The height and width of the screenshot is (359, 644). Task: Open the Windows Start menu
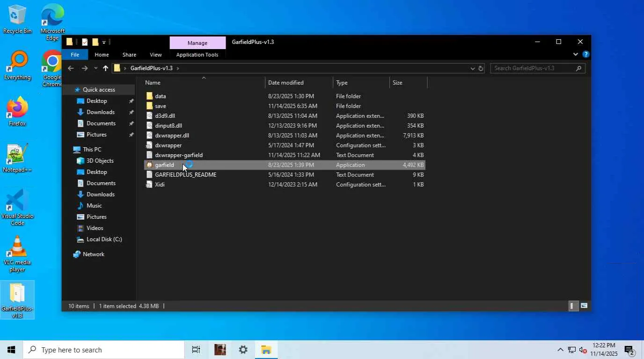point(11,350)
